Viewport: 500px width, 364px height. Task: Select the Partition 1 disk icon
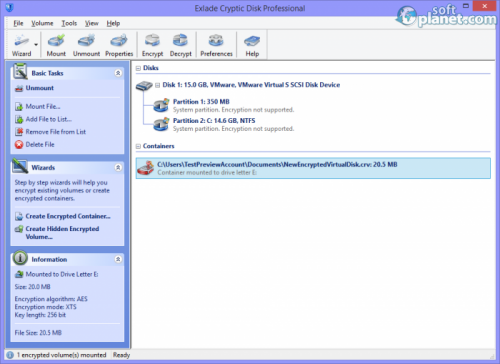coord(161,105)
